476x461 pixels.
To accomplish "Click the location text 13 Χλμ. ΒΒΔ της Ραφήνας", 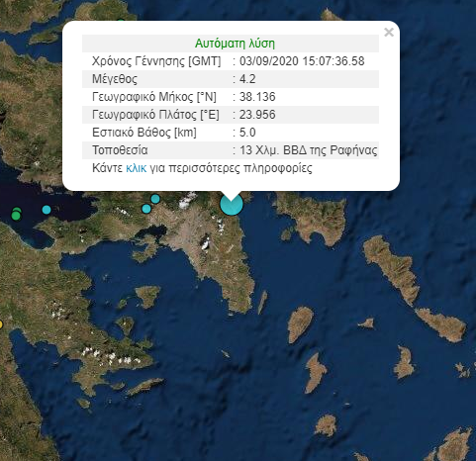I will 309,150.
